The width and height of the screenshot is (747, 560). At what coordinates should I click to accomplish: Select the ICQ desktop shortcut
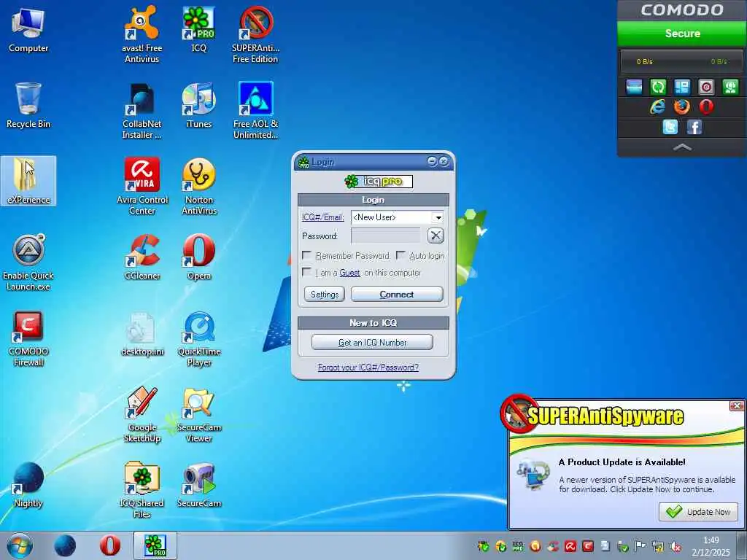coord(198,29)
